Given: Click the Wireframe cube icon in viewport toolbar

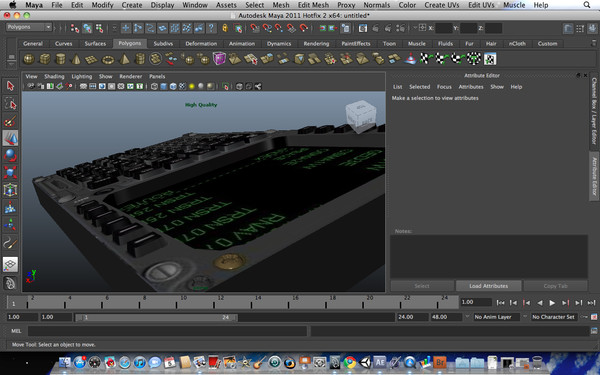Looking at the screenshot, I should click(154, 86).
